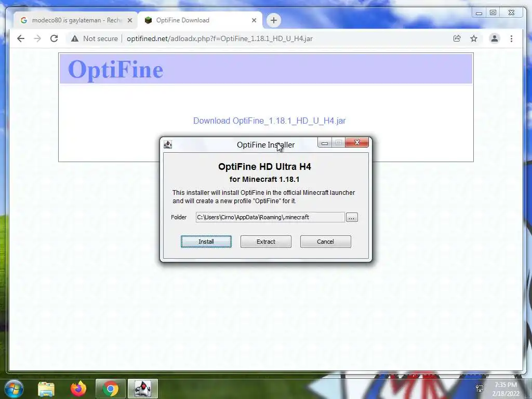Close the Chrome browser window
The width and height of the screenshot is (532, 399).
point(511,13)
